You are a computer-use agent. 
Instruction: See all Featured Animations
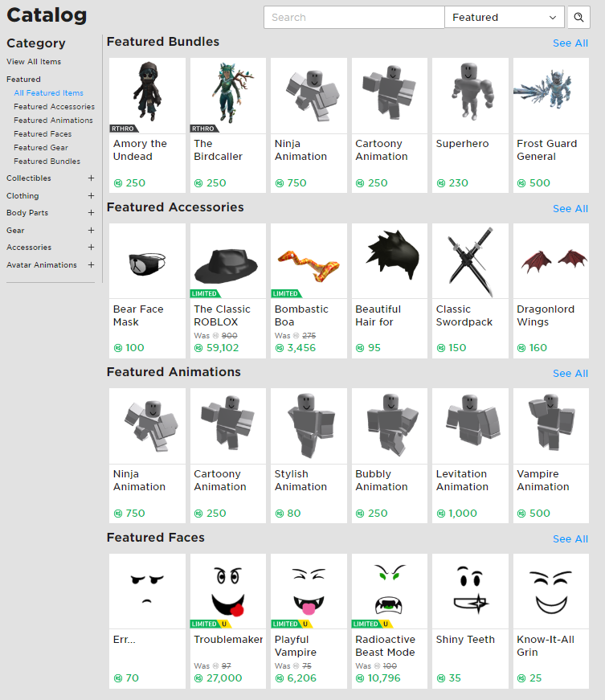570,373
